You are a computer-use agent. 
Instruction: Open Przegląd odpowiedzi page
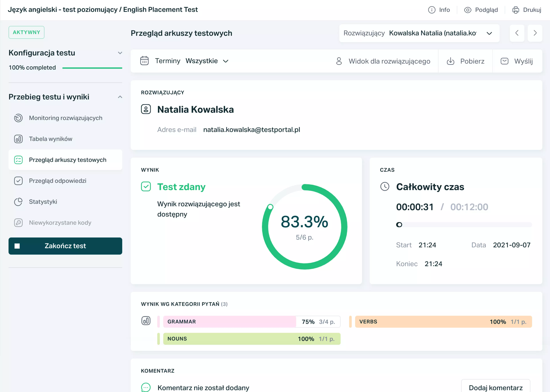[65, 181]
